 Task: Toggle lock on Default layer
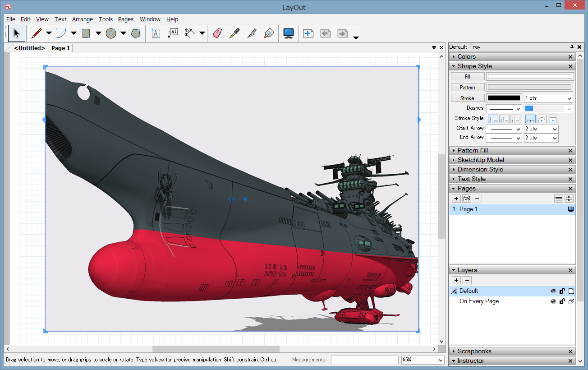(x=562, y=291)
